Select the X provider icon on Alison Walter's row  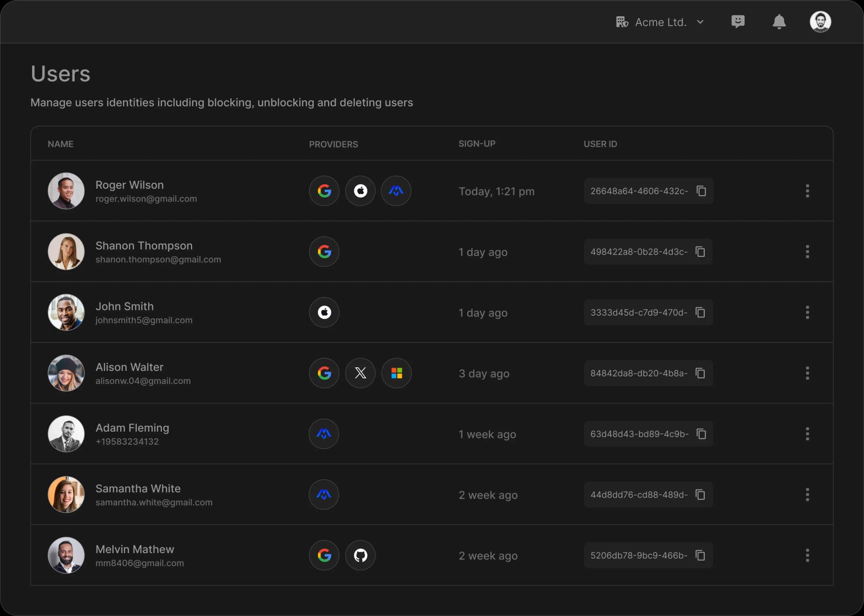360,373
